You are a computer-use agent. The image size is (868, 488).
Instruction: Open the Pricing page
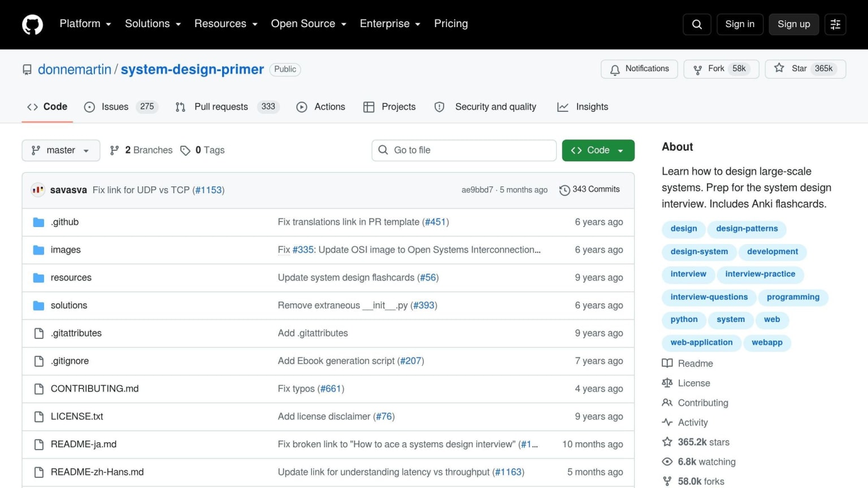click(451, 24)
